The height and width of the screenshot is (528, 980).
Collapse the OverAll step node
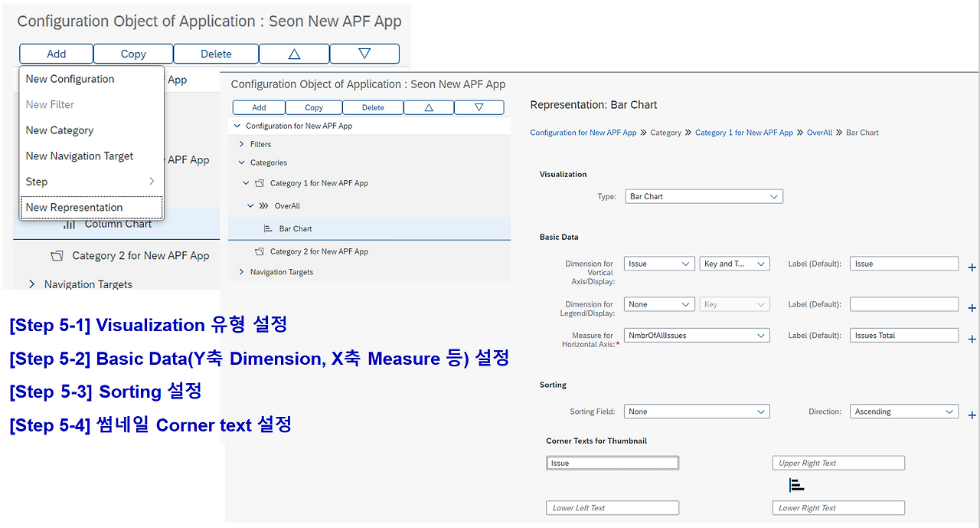[250, 205]
